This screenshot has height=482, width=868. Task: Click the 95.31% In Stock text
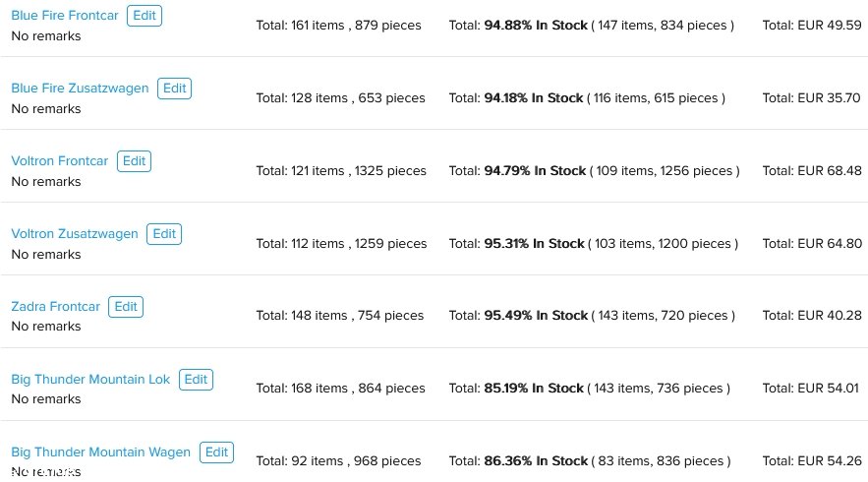click(x=534, y=244)
